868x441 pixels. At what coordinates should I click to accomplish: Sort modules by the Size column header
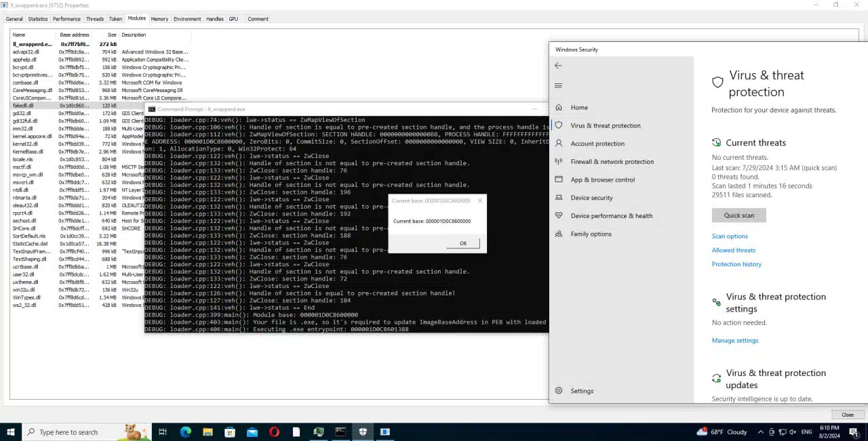click(105, 35)
